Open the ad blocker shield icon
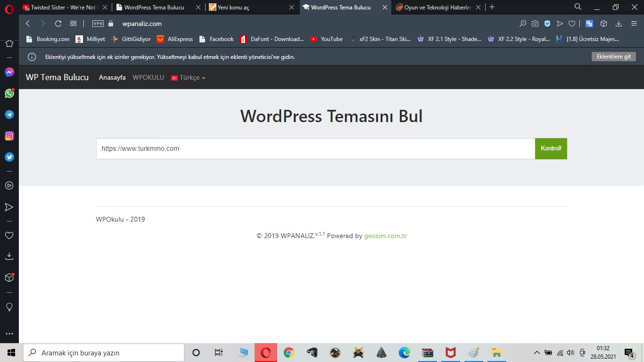This screenshot has width=644, height=362. coord(547,24)
